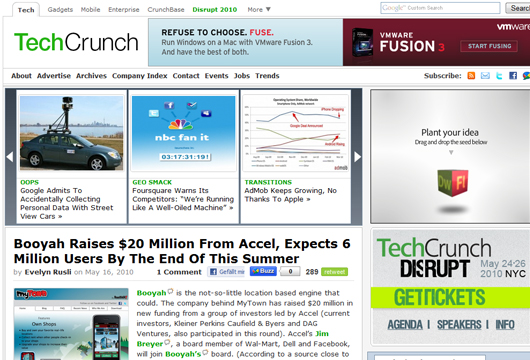Open the RSS feed subscribe icon

[471, 76]
